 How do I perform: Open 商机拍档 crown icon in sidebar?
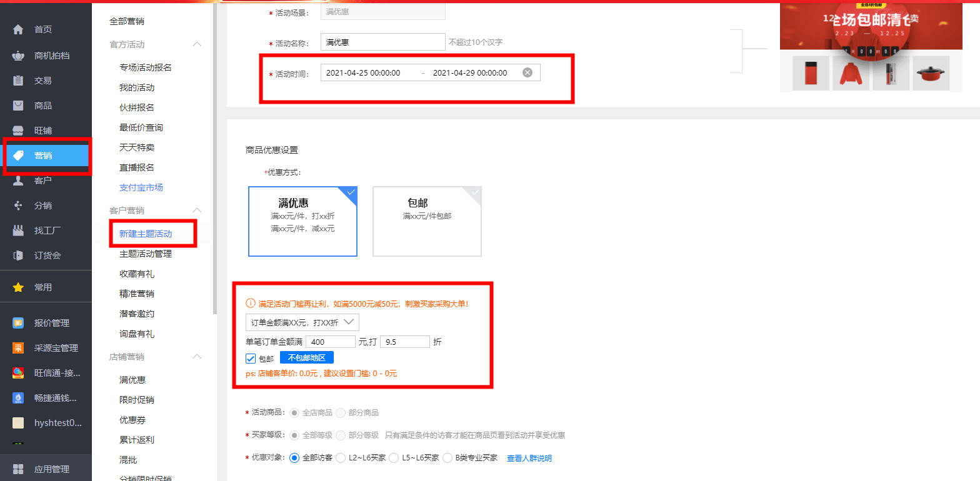(x=18, y=56)
